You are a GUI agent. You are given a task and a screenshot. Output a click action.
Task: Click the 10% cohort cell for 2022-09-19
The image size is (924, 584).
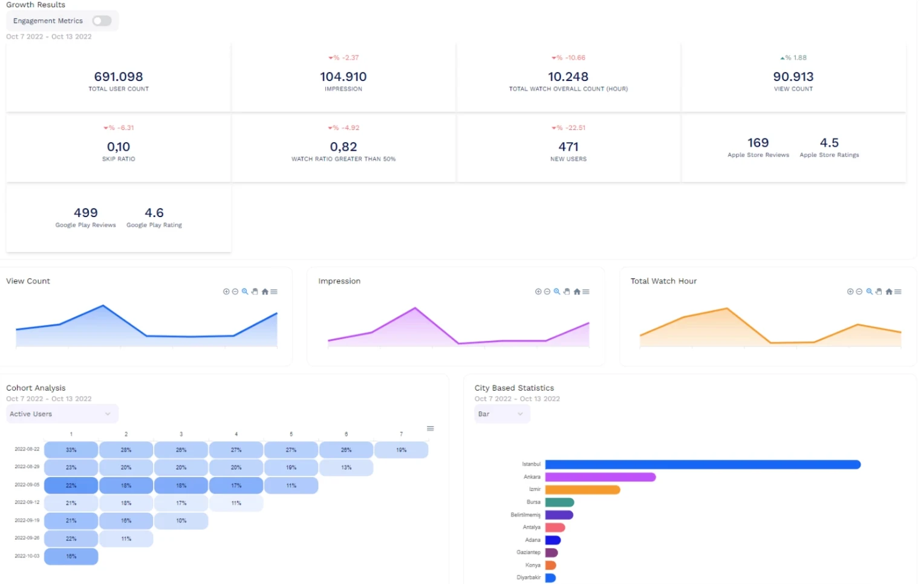181,521
